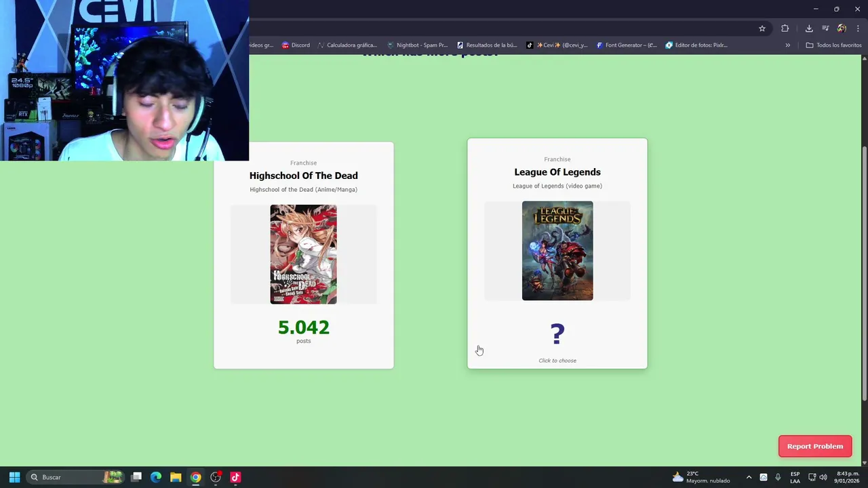868x488 pixels.
Task: Click the League Of Legends title text
Action: [557, 172]
